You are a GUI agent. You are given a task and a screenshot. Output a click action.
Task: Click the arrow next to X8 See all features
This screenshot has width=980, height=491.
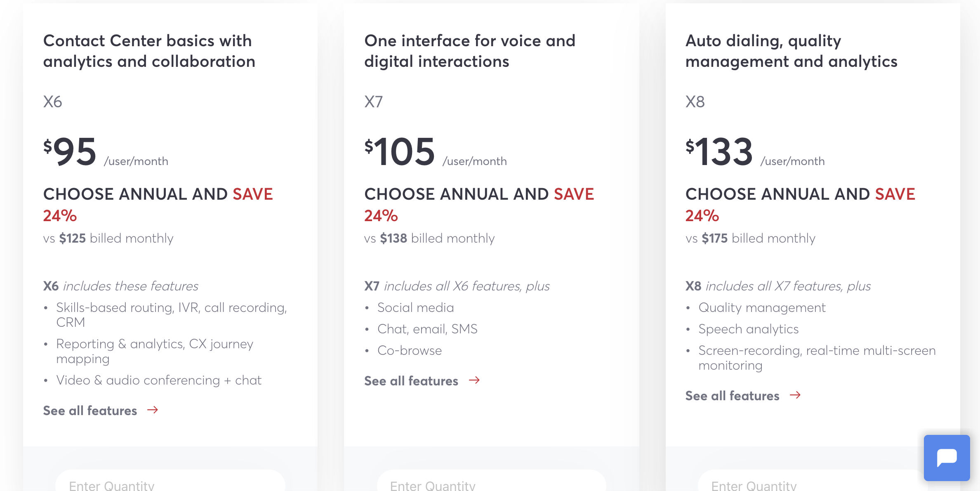coord(795,395)
